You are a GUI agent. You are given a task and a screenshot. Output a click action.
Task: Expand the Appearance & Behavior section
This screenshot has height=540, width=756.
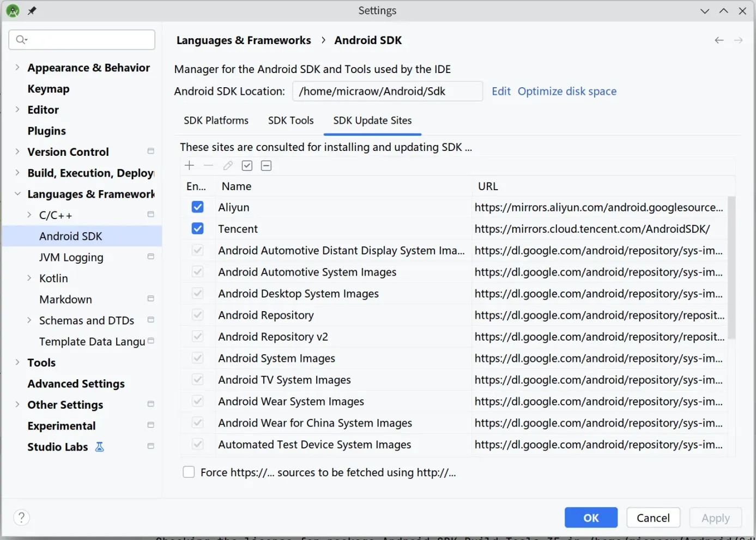(17, 67)
